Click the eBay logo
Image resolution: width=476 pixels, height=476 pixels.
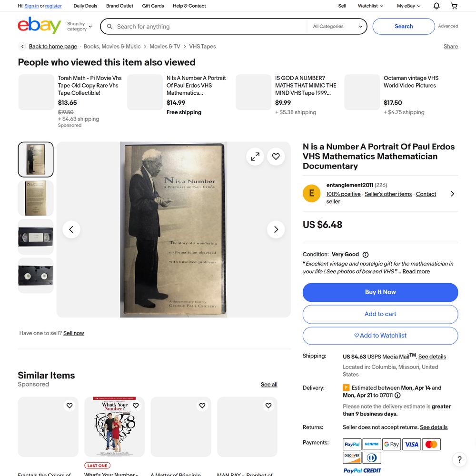coord(39,26)
